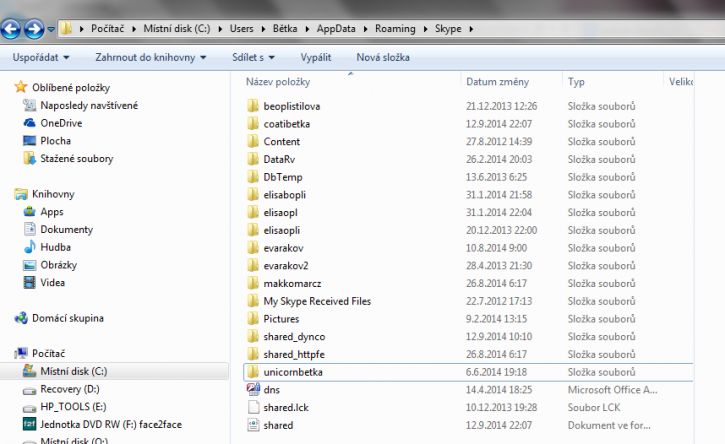Image resolution: width=725 pixels, height=444 pixels.
Task: Navigate to Místní disk (C:) in breadcrumb
Action: pos(177,29)
